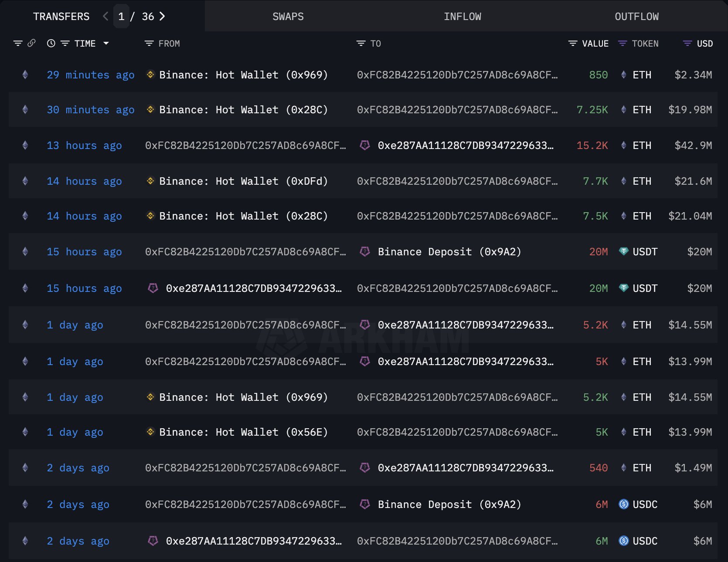Click Ethereum chain icon in 29 minutes ago row

pyautogui.click(x=25, y=74)
